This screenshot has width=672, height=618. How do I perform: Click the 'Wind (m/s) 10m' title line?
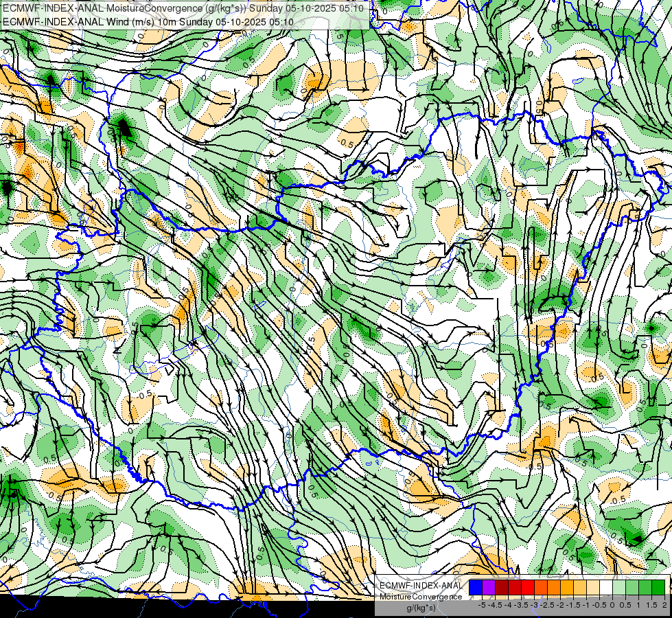(148, 21)
